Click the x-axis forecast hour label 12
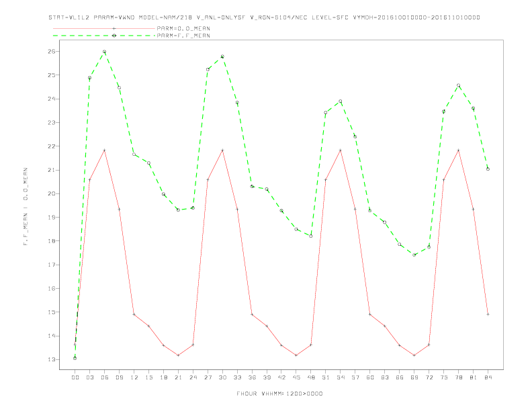Image resolution: width=532 pixels, height=411 pixels. tap(134, 377)
